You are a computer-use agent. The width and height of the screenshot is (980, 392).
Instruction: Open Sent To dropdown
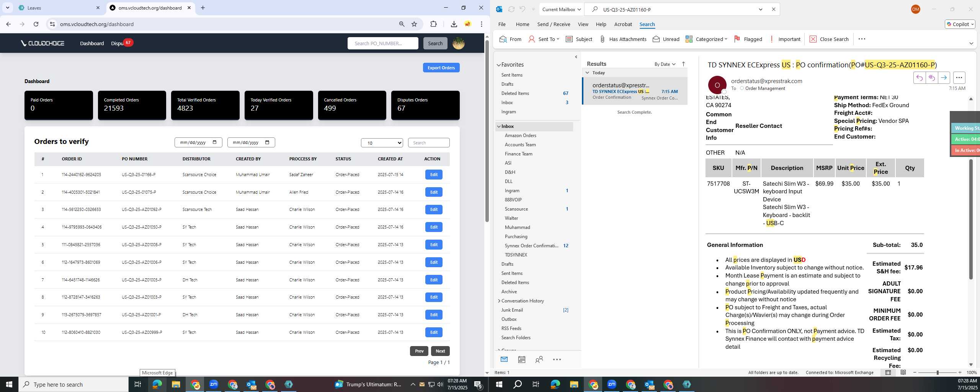pyautogui.click(x=544, y=39)
